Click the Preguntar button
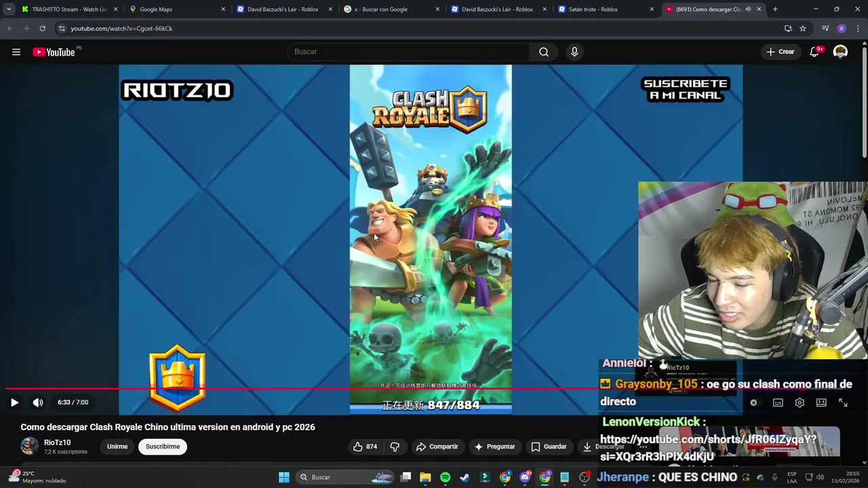This screenshot has width=868, height=488. coord(494,447)
